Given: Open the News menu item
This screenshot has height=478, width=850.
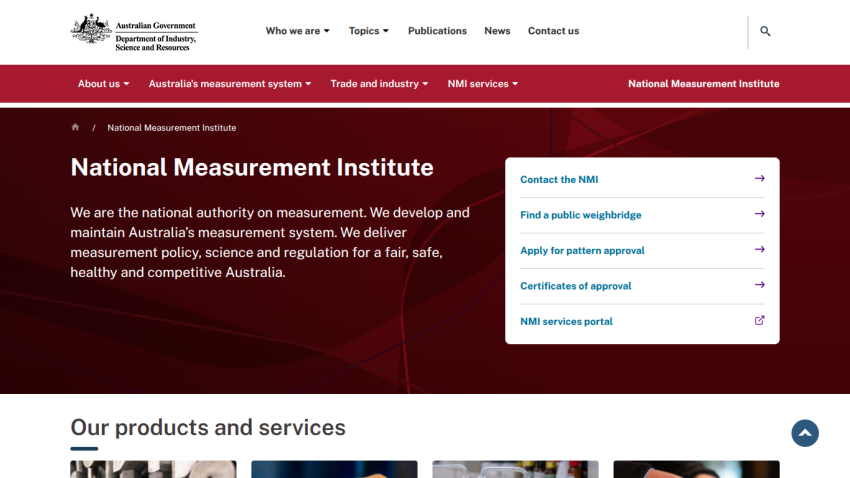Looking at the screenshot, I should coord(497,31).
